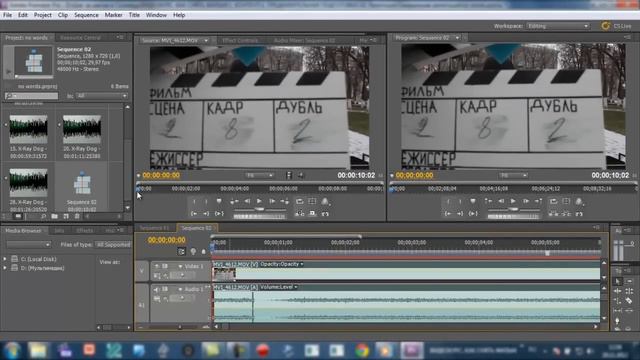Image resolution: width=640 pixels, height=360 pixels.
Task: Open Source monitor Fit zoom dropdown
Action: coord(260,176)
